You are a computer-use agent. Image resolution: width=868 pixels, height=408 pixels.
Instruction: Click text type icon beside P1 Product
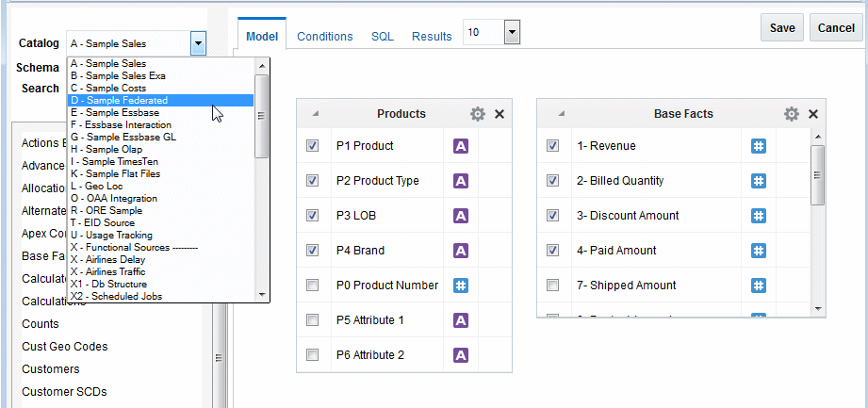pyautogui.click(x=461, y=146)
